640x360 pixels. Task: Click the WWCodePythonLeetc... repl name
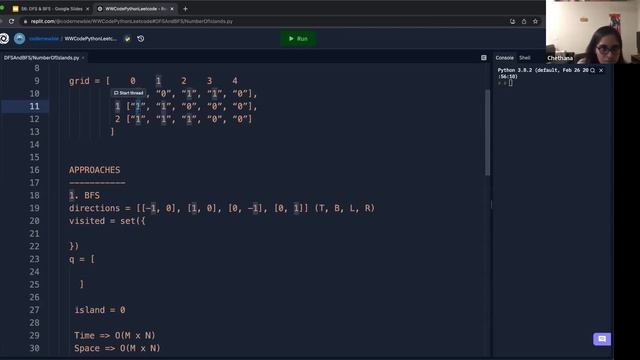(x=91, y=39)
